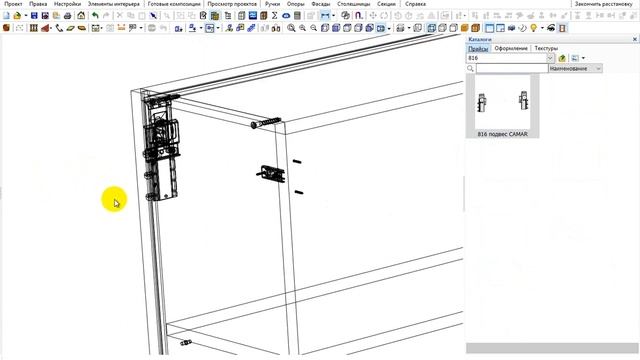Open the Опоры menu
Image resolution: width=640 pixels, height=360 pixels.
pyautogui.click(x=296, y=4)
